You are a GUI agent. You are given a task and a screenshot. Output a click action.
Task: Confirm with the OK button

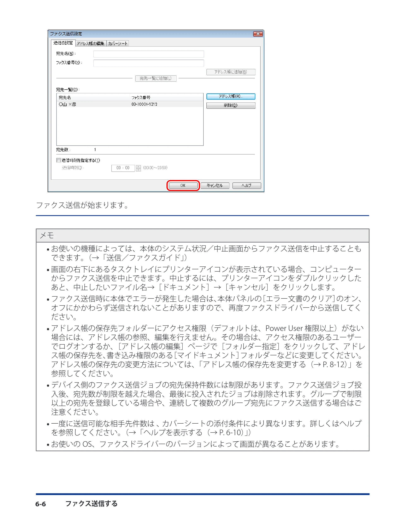pyautogui.click(x=183, y=185)
